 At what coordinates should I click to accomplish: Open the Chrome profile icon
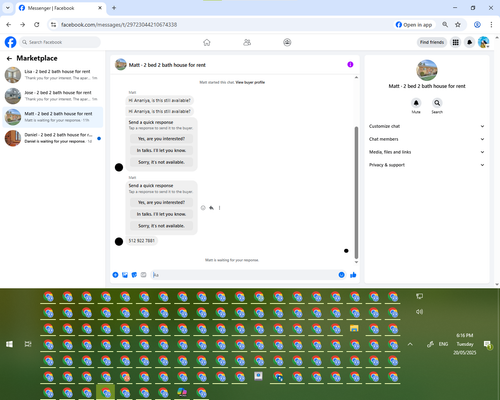[477, 25]
